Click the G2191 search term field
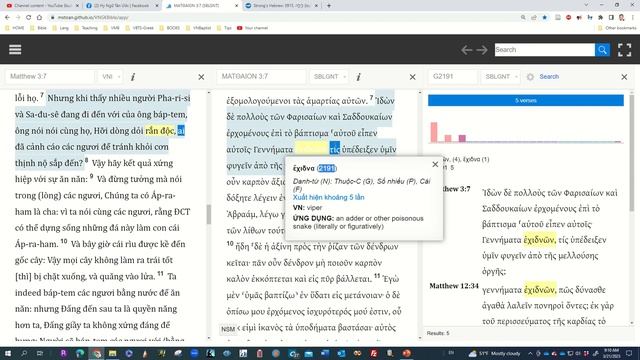The width and height of the screenshot is (640, 360). click(453, 77)
